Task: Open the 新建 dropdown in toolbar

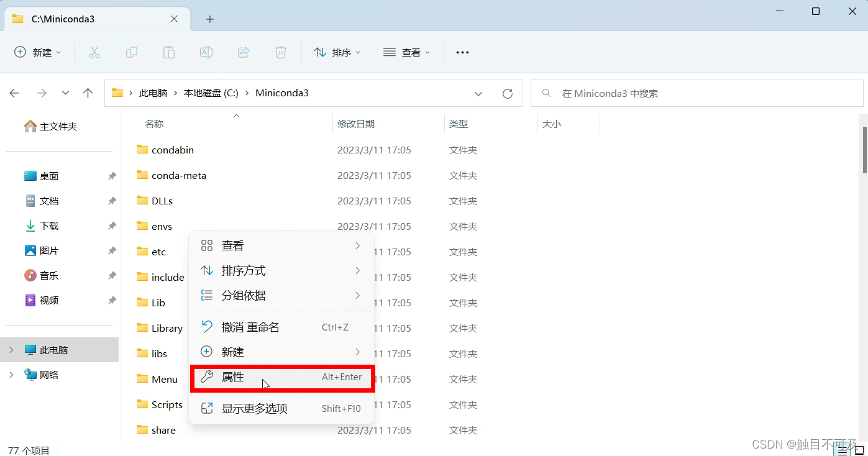Action: pyautogui.click(x=38, y=53)
